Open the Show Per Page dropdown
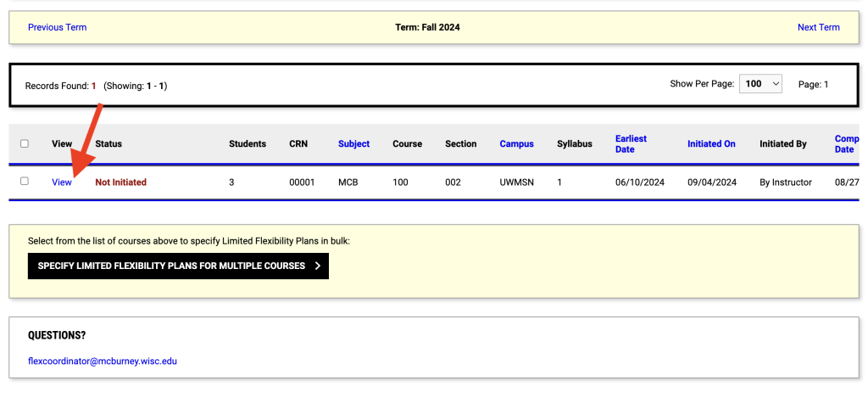 coord(760,84)
